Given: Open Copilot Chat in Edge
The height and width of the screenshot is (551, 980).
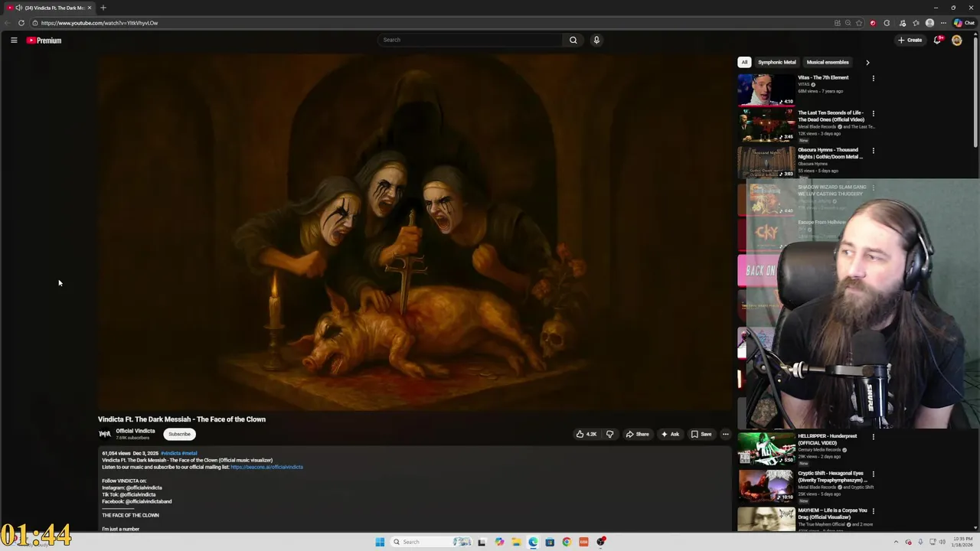Looking at the screenshot, I should click(x=964, y=23).
